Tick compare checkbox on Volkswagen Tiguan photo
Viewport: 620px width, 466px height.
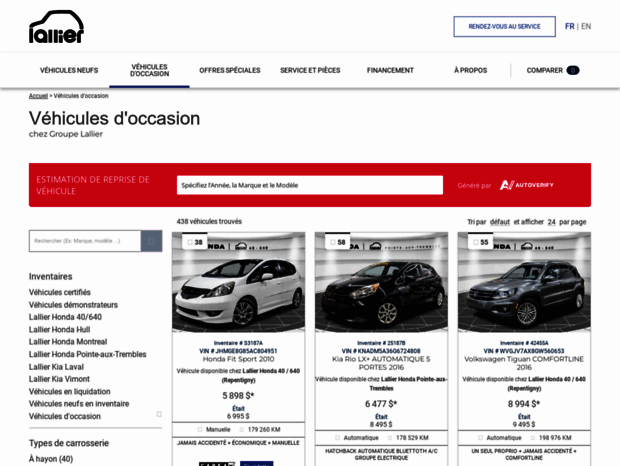476,242
